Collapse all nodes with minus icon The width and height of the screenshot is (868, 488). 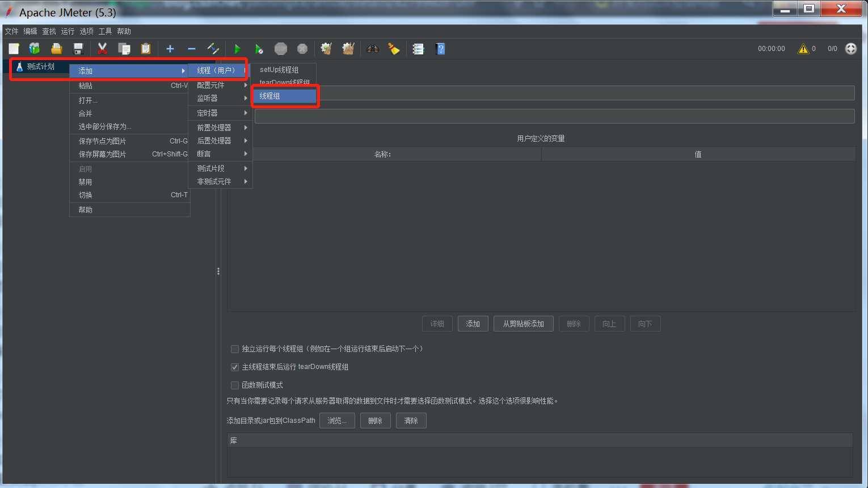[192, 49]
